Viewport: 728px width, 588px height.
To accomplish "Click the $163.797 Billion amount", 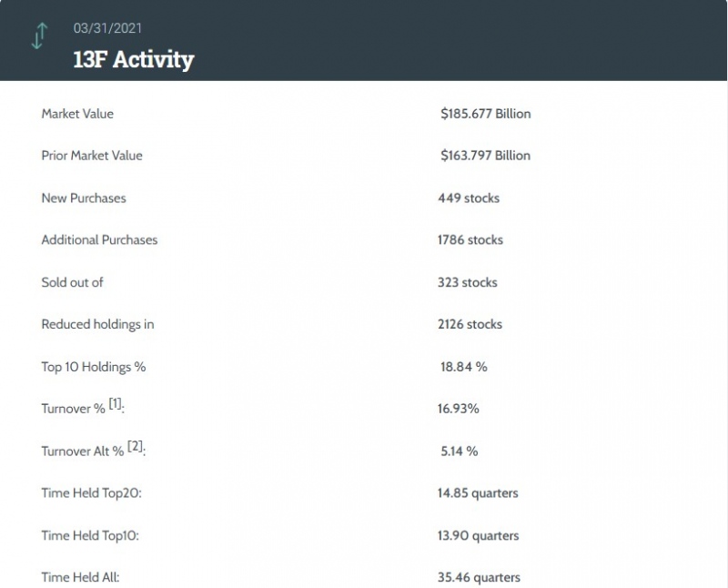I will click(485, 156).
